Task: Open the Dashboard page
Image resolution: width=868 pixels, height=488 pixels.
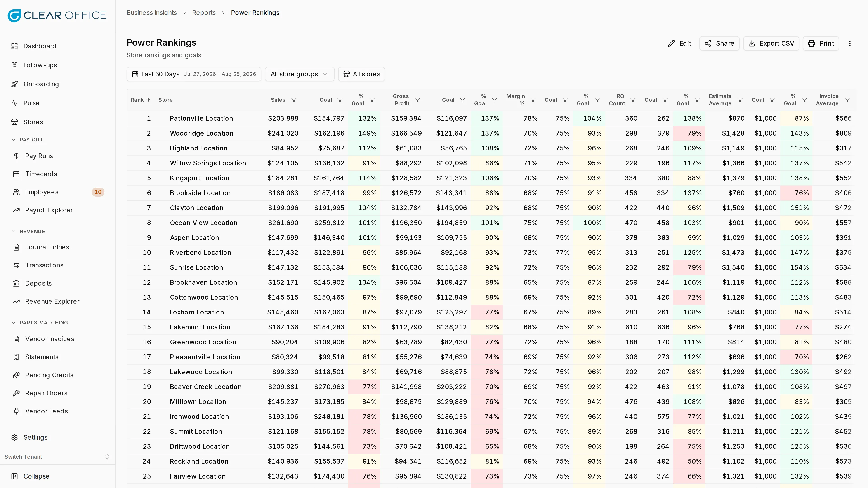Action: click(x=58, y=46)
